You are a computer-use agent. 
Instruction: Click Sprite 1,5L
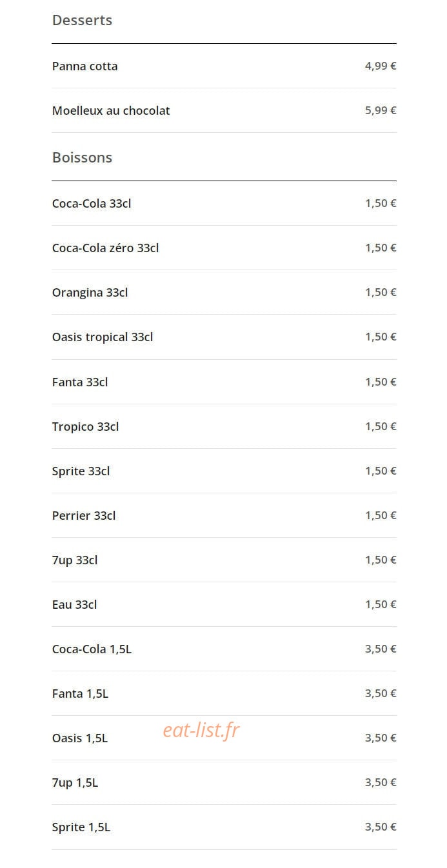[x=224, y=827]
